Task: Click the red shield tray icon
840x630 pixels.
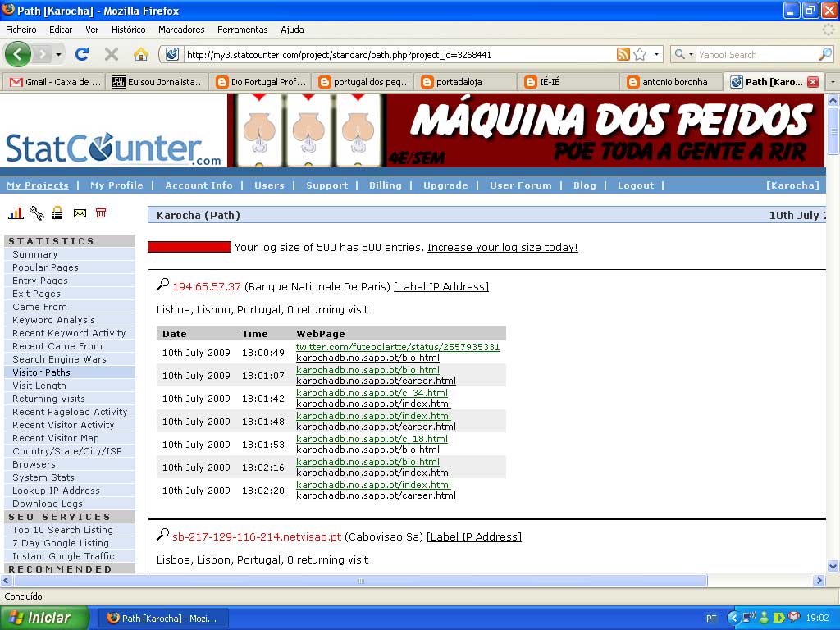Action: [x=794, y=618]
